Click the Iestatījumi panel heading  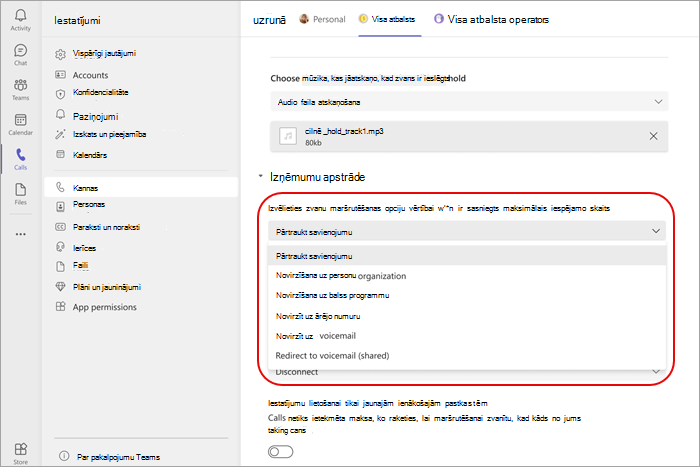click(77, 20)
